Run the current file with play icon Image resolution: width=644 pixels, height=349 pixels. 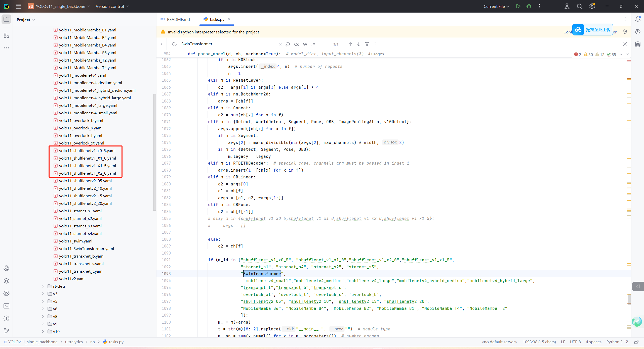click(x=518, y=6)
